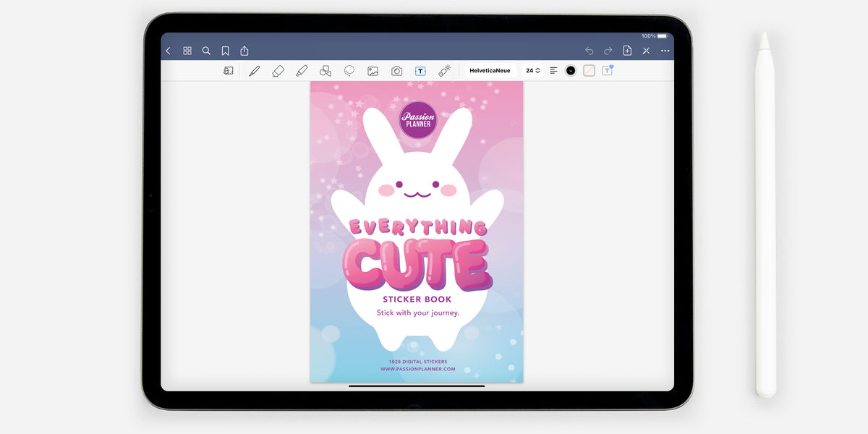868x434 pixels.
Task: Insert an image into the page
Action: click(x=372, y=70)
